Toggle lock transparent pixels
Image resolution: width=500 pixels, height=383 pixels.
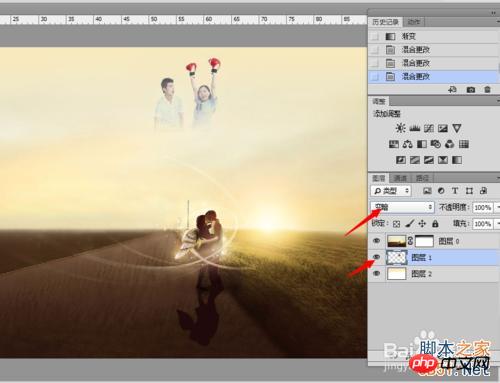click(x=396, y=224)
